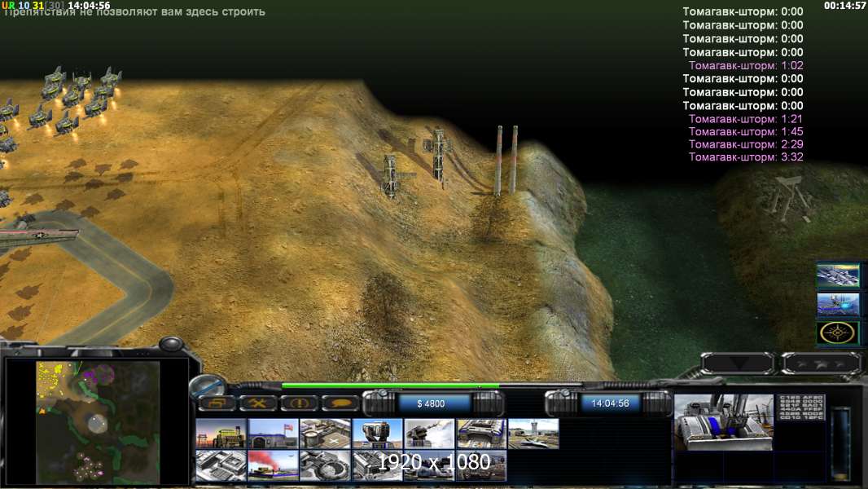Image resolution: width=868 pixels, height=489 pixels.
Task: Click the twin smokestacks on the cliff edge
Action: click(x=506, y=160)
